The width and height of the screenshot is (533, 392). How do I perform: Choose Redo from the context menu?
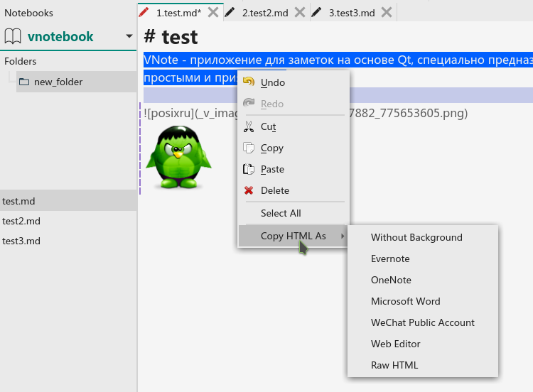point(294,104)
